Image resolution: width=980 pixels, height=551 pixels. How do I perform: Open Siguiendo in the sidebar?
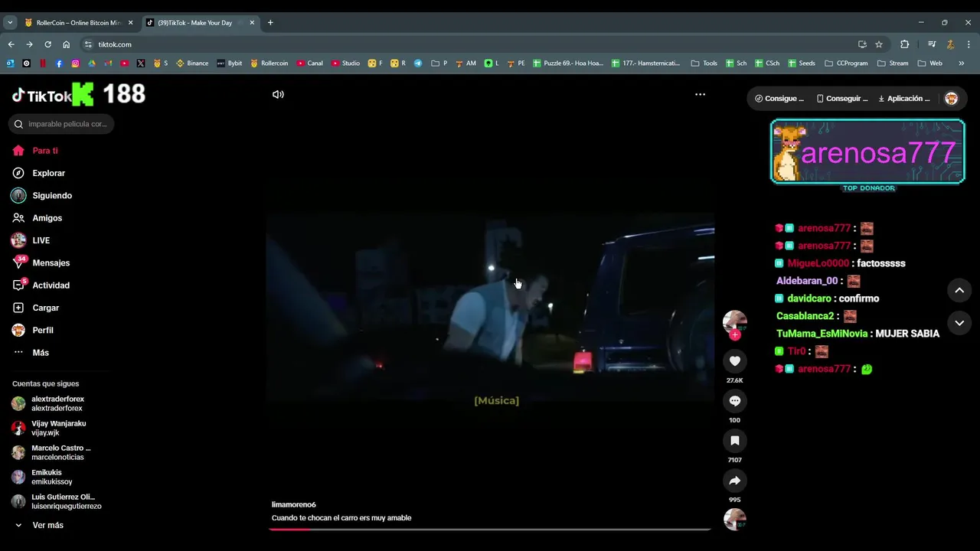(41, 195)
